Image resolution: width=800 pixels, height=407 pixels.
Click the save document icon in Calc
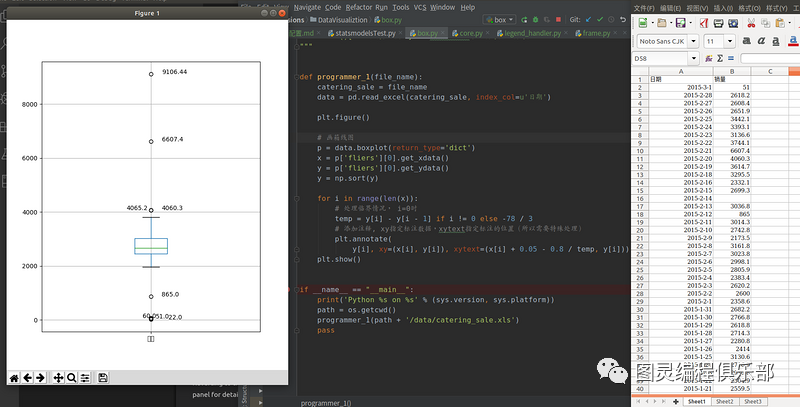pyautogui.click(x=681, y=23)
